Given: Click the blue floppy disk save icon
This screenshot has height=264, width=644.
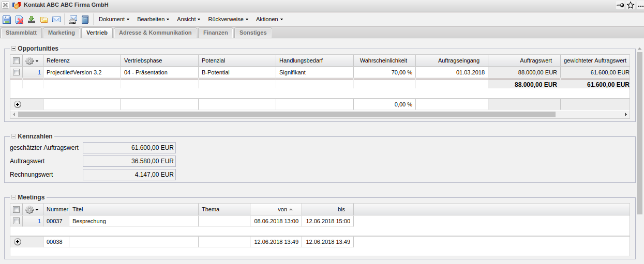Looking at the screenshot, I should click(x=7, y=20).
